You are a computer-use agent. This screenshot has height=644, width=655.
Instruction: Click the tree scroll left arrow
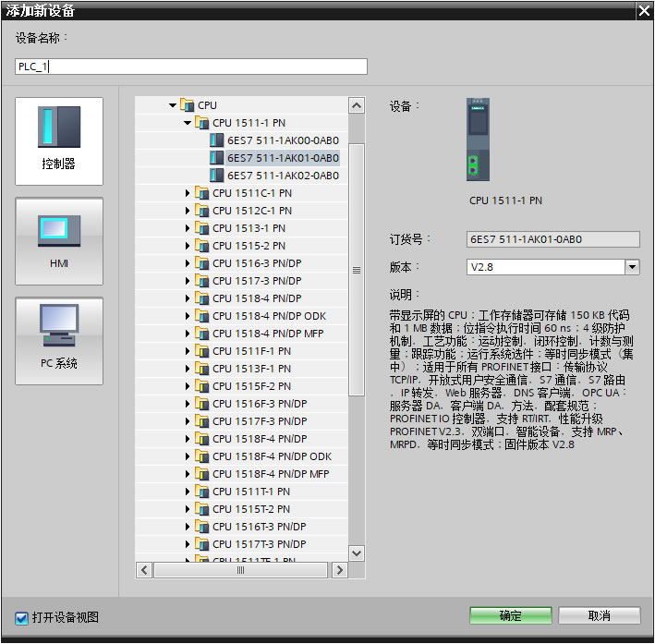point(144,569)
